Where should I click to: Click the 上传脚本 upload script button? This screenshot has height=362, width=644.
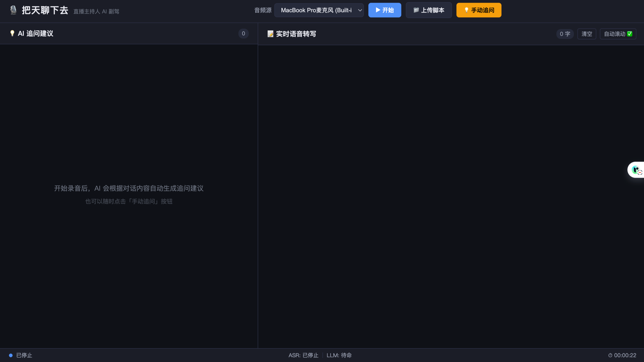pos(428,10)
